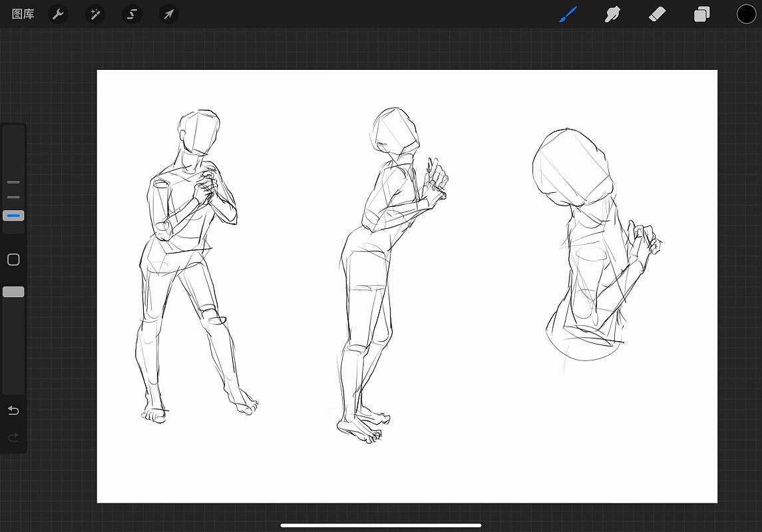Image resolution: width=762 pixels, height=532 pixels.
Task: Open the Layers panel
Action: coord(701,15)
